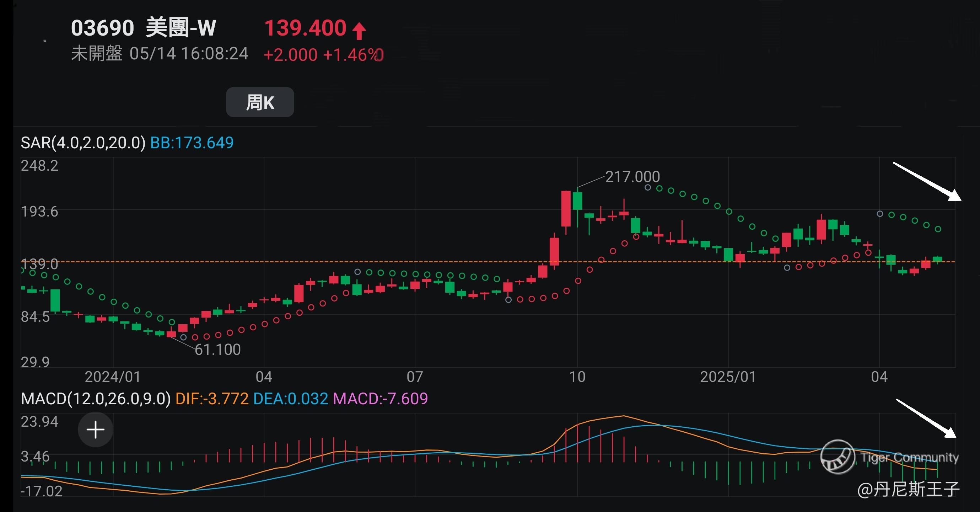980x512 pixels.
Task: Click the DIF:-3.772 value
Action: point(212,399)
